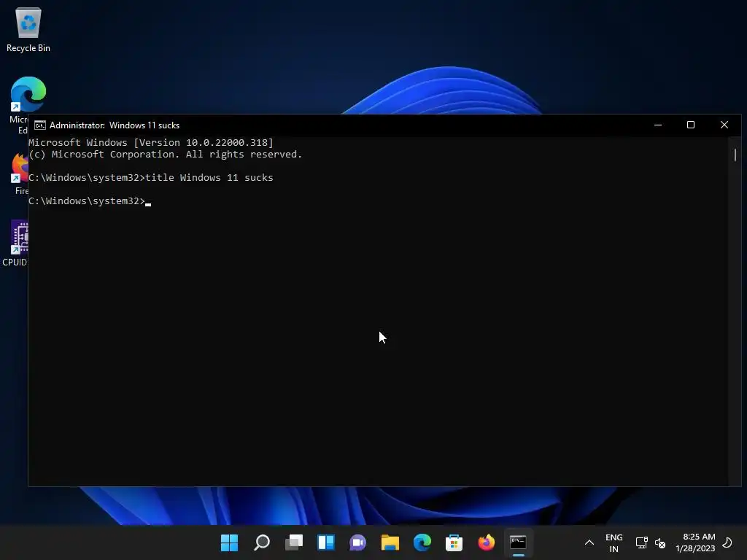
Task: Launch Microsoft Edge from the taskbar
Action: tap(422, 542)
